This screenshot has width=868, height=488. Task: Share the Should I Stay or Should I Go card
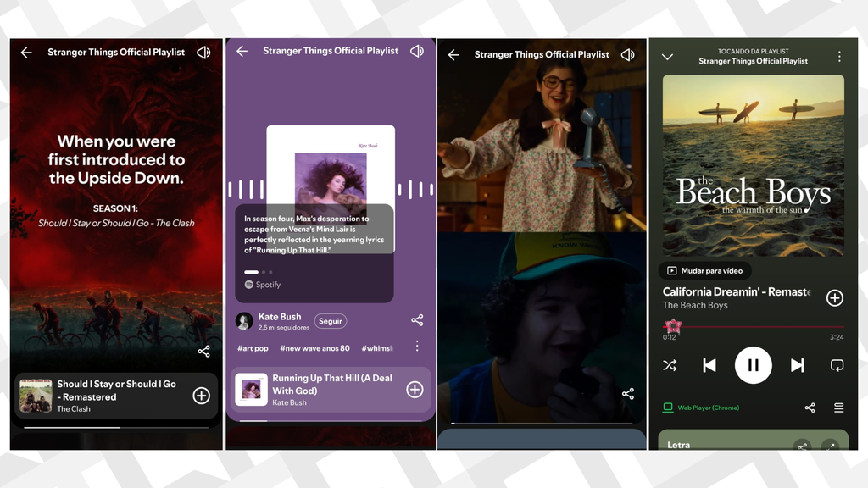click(203, 351)
